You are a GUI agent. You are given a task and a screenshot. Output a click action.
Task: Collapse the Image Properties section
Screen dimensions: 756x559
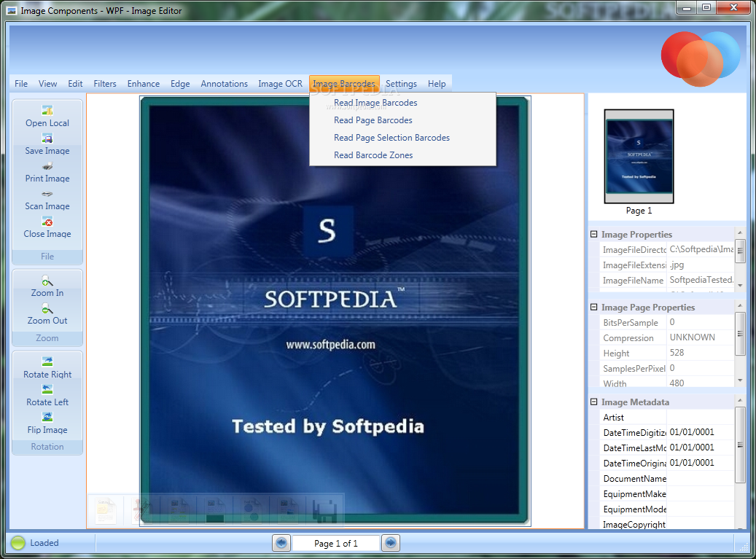click(x=594, y=234)
